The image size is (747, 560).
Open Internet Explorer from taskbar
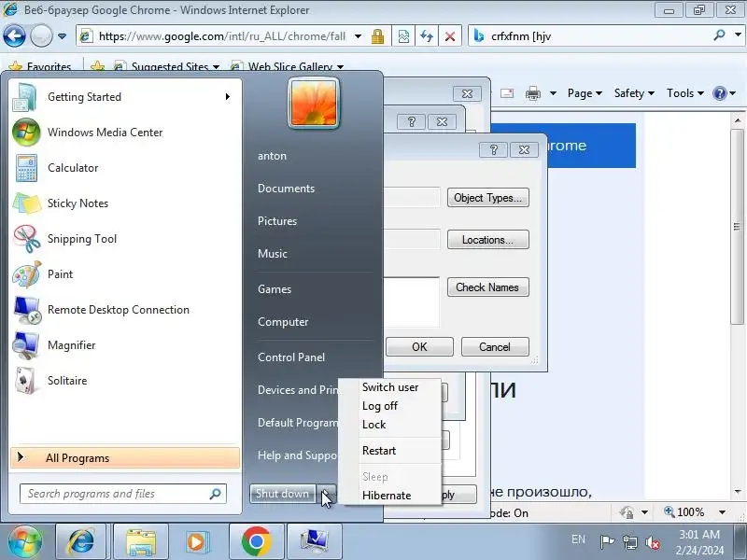click(x=82, y=542)
